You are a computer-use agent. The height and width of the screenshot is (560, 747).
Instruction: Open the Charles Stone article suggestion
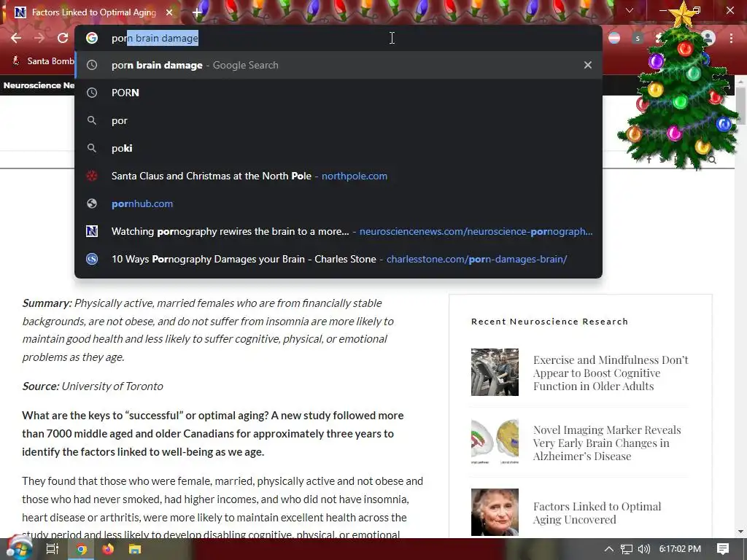click(338, 259)
